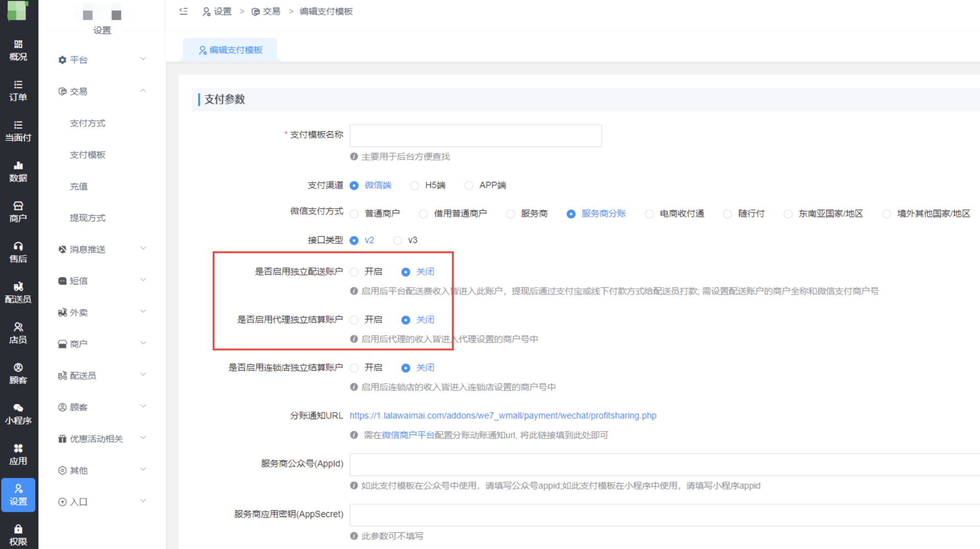Viewport: 980px width, 549px height.
Task: Select the 东南亚国家/地区 radio option
Action: point(788,214)
